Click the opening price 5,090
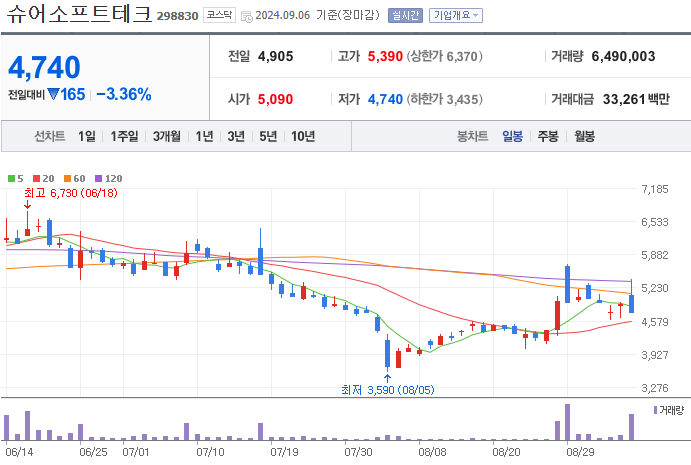Viewport: 691px width, 465px height. pyautogui.click(x=275, y=99)
